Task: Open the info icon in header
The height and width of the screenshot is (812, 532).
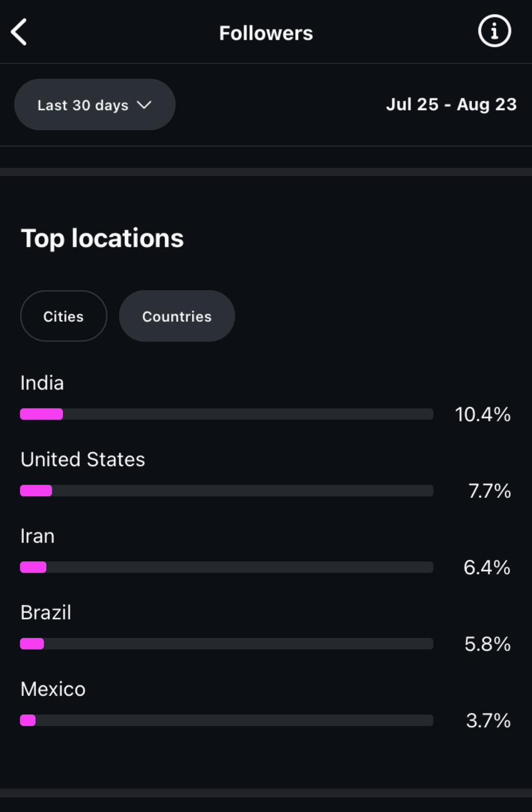Action: pos(494,31)
